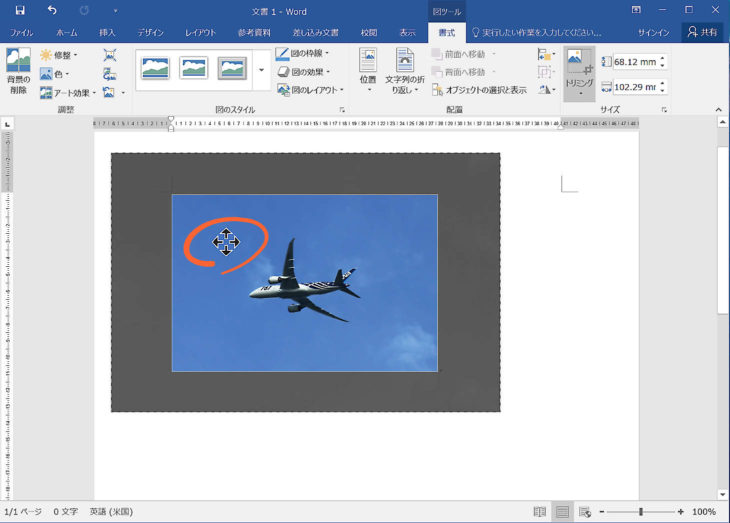Click the 背景の削除 (Remove Background) icon
Screen dimensions: 730x523
tap(18, 60)
